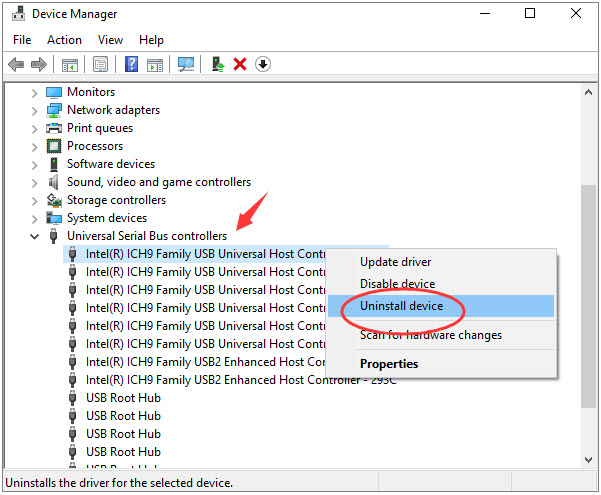Choose Properties from context menu

441,364
